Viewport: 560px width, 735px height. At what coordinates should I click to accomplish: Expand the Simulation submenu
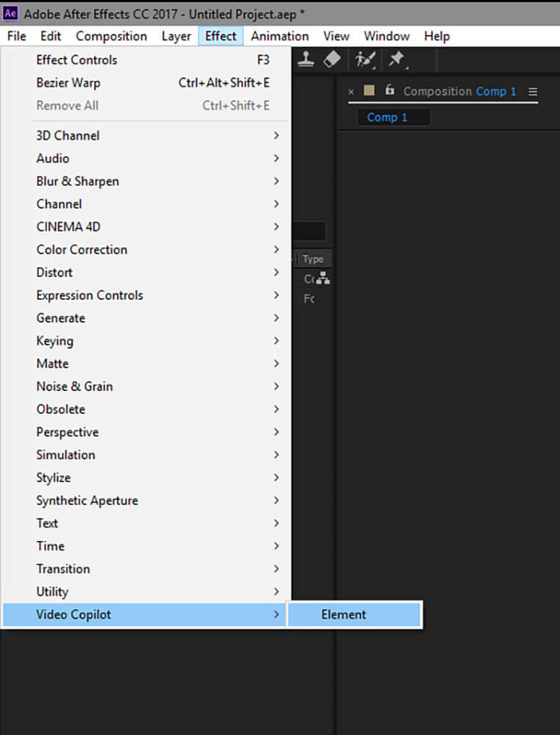tap(146, 455)
